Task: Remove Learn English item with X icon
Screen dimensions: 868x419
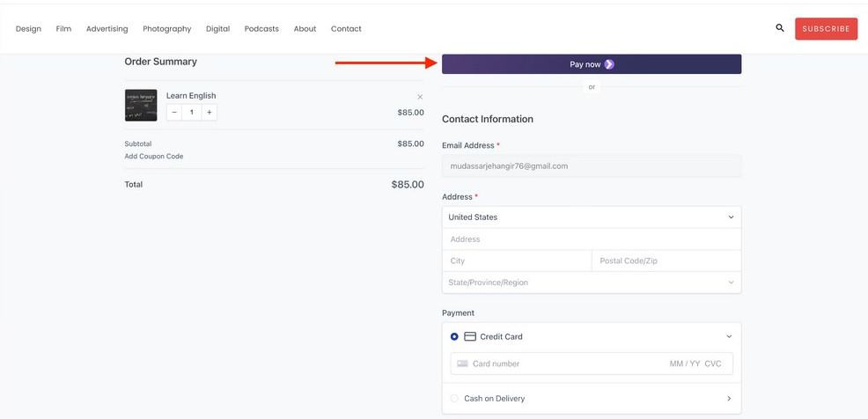Action: [x=420, y=97]
